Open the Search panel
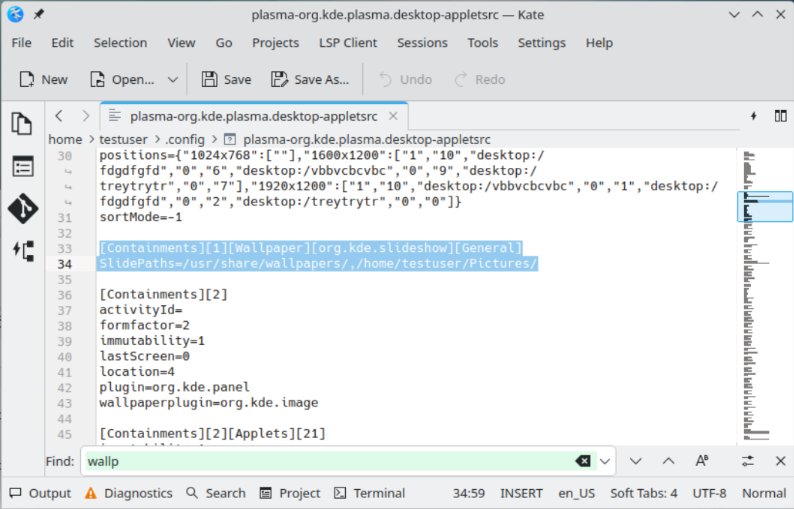Screen dimensions: 794x509 tap(215, 493)
